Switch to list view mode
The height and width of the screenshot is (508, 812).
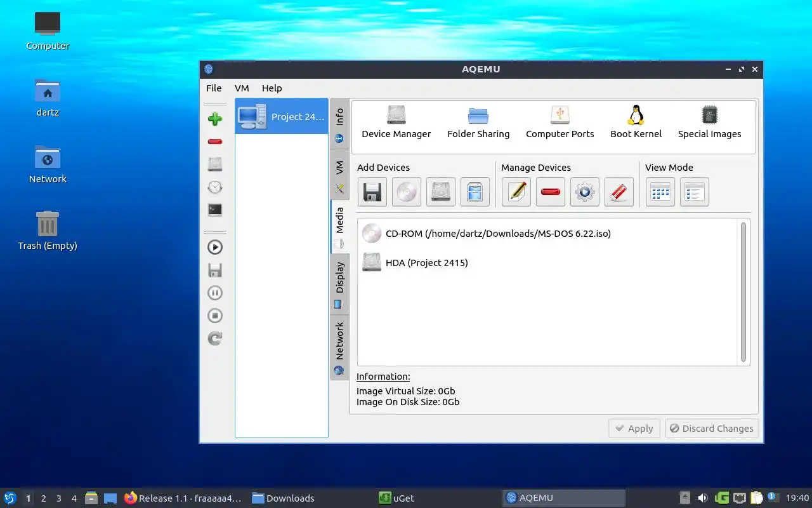tap(695, 192)
